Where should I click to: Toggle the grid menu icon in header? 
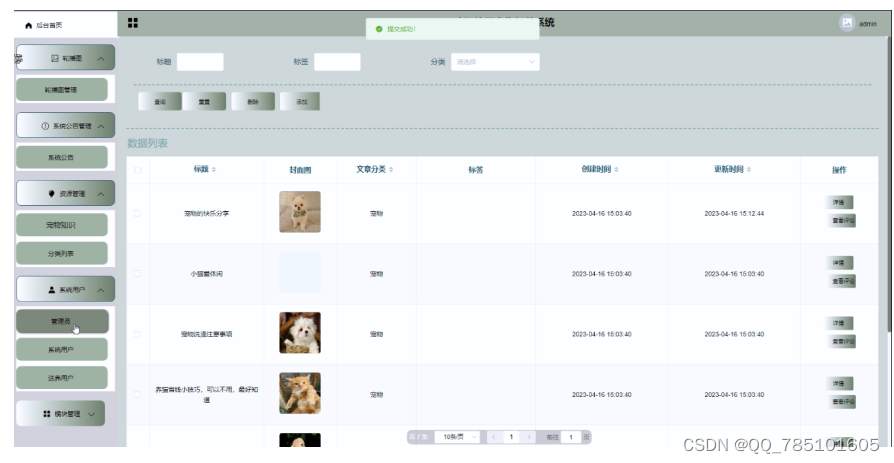(133, 23)
